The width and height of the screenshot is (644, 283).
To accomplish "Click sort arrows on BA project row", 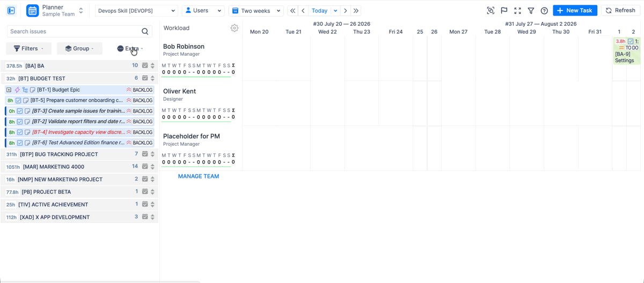I will pyautogui.click(x=152, y=65).
